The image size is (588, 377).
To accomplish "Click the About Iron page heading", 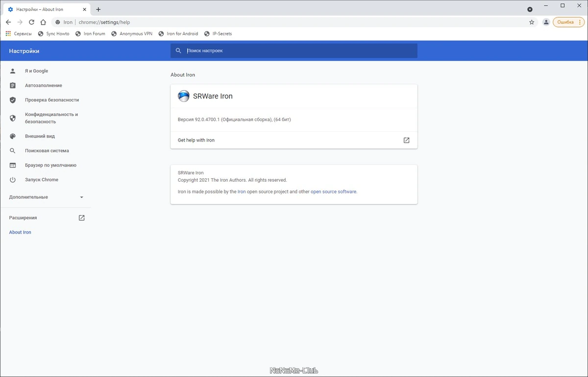I will 183,75.
